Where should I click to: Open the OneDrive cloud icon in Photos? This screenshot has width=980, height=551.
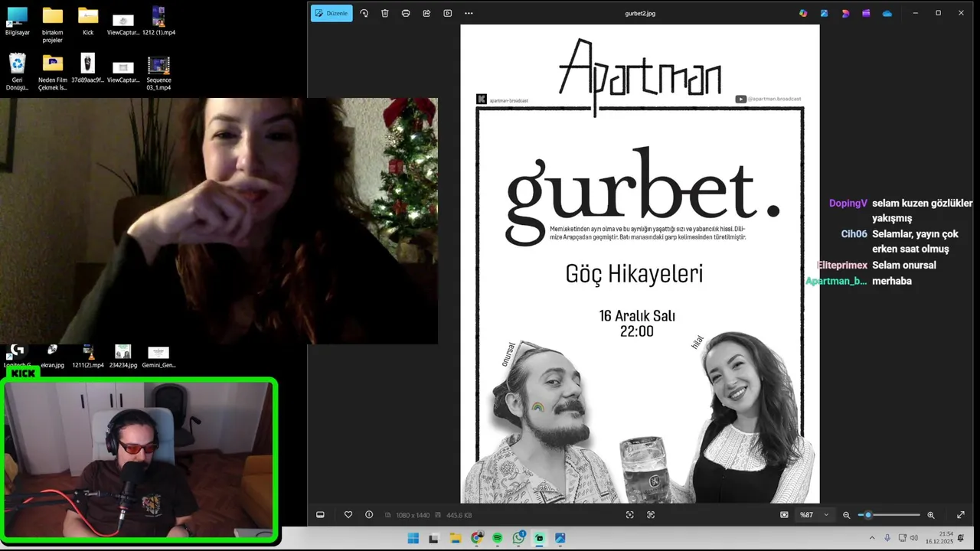(x=887, y=13)
